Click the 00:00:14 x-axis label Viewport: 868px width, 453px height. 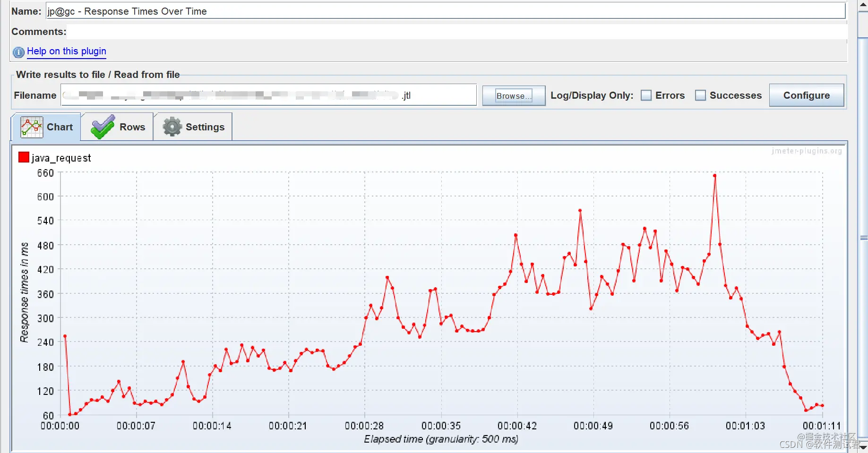212,426
